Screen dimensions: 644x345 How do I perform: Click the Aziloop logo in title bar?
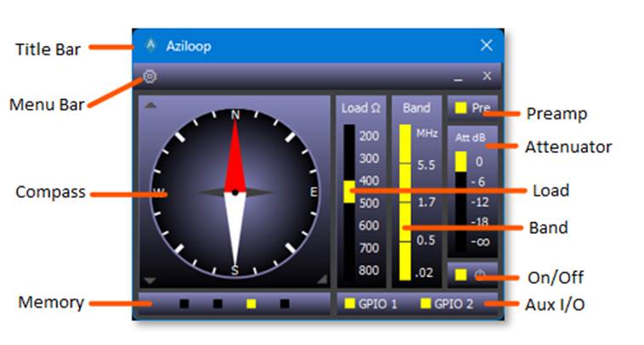(x=151, y=45)
